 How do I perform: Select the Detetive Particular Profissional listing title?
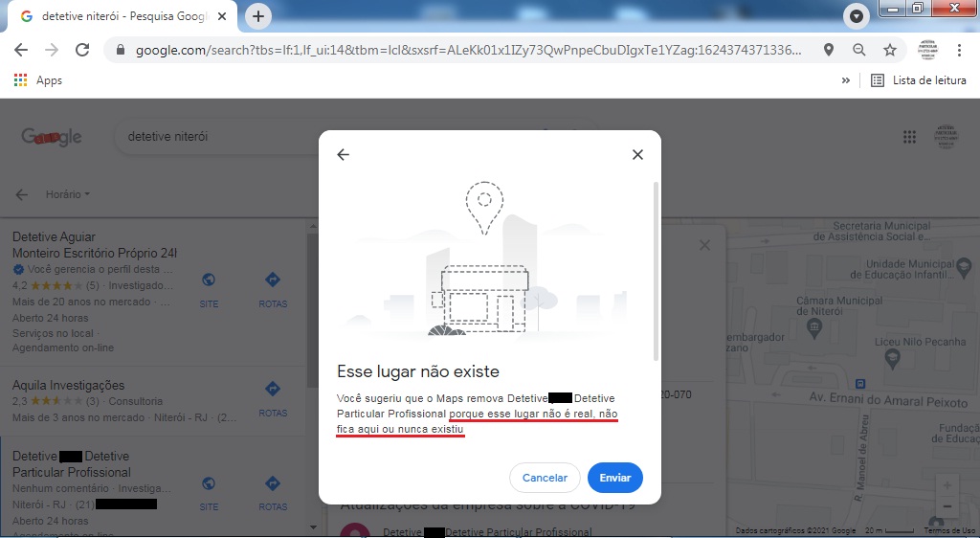pos(71,464)
